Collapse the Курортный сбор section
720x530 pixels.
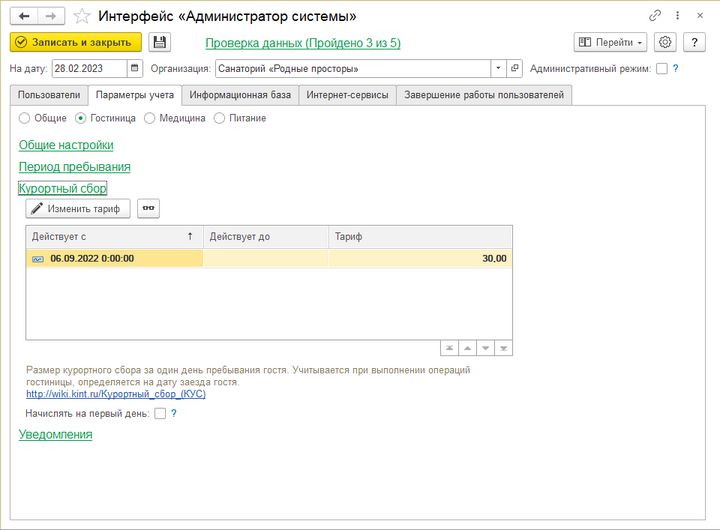[62, 188]
